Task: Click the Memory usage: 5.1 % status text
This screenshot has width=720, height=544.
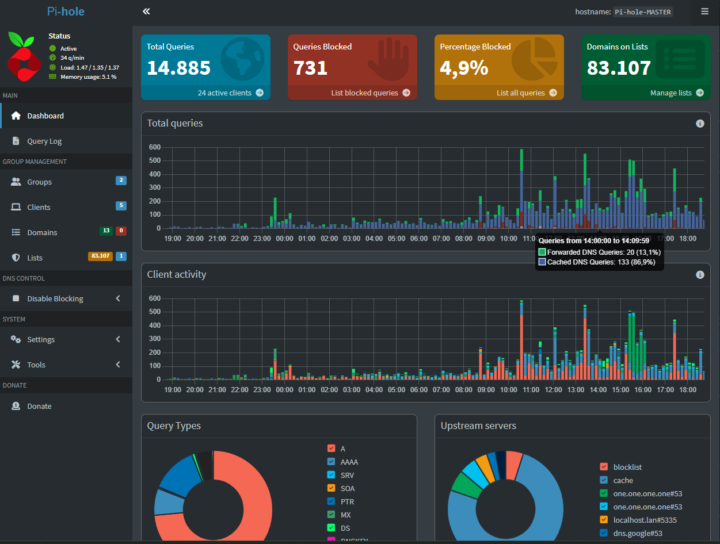Action: [x=89, y=77]
